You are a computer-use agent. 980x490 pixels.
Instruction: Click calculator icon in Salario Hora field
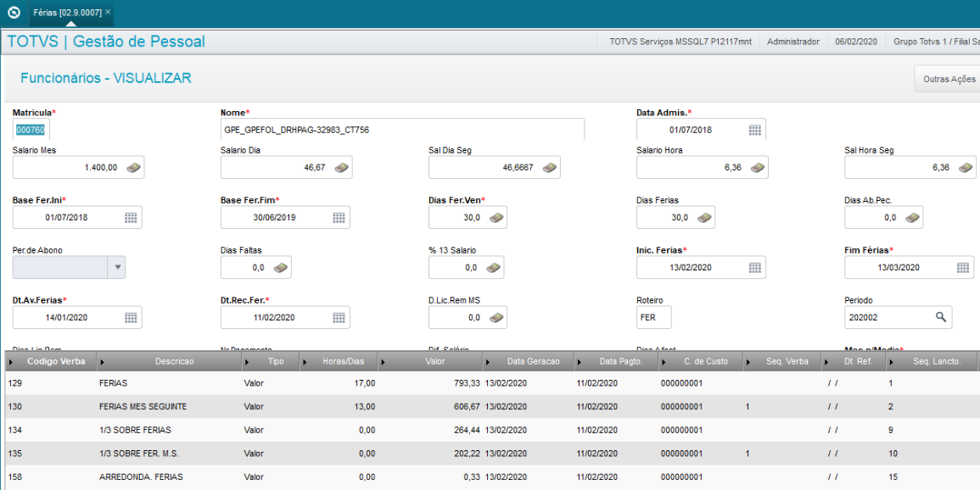coord(758,167)
